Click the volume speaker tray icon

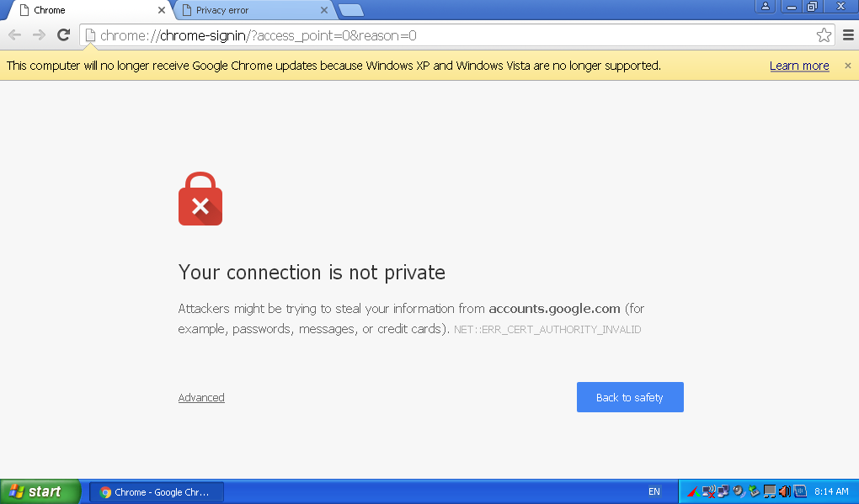point(784,491)
